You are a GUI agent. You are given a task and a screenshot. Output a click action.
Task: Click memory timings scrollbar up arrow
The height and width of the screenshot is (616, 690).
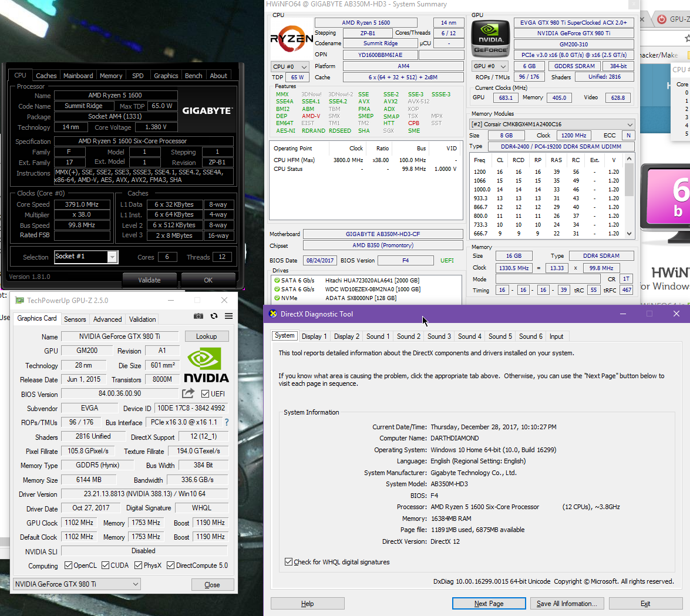tap(630, 159)
